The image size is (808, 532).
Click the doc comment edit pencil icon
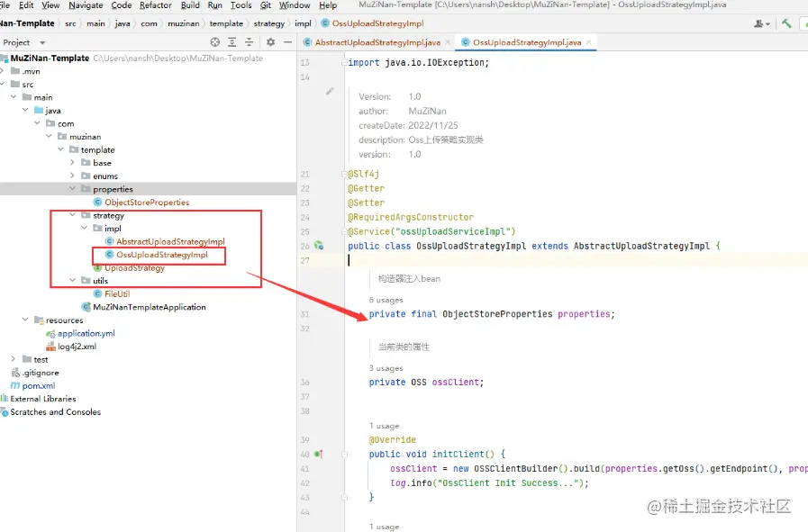330,92
